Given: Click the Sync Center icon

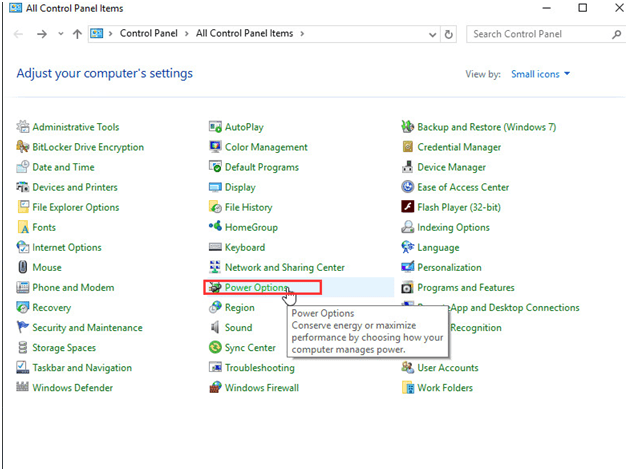Looking at the screenshot, I should click(215, 348).
